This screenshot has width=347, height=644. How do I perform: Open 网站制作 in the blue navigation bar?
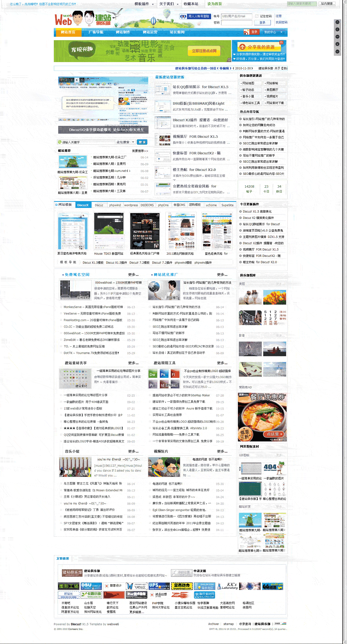coord(123,32)
